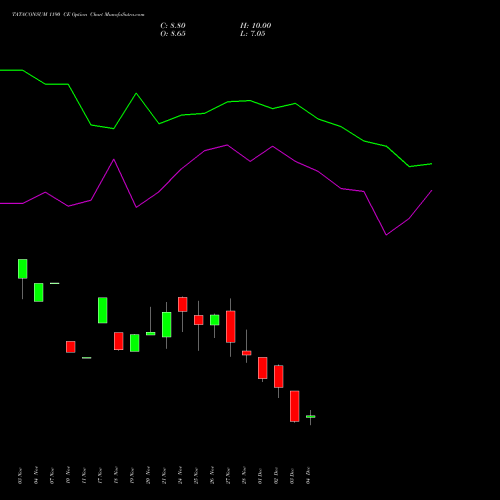This screenshot has width=500, height=500.
Task: Click the high value H: 10.00
Action: click(255, 26)
